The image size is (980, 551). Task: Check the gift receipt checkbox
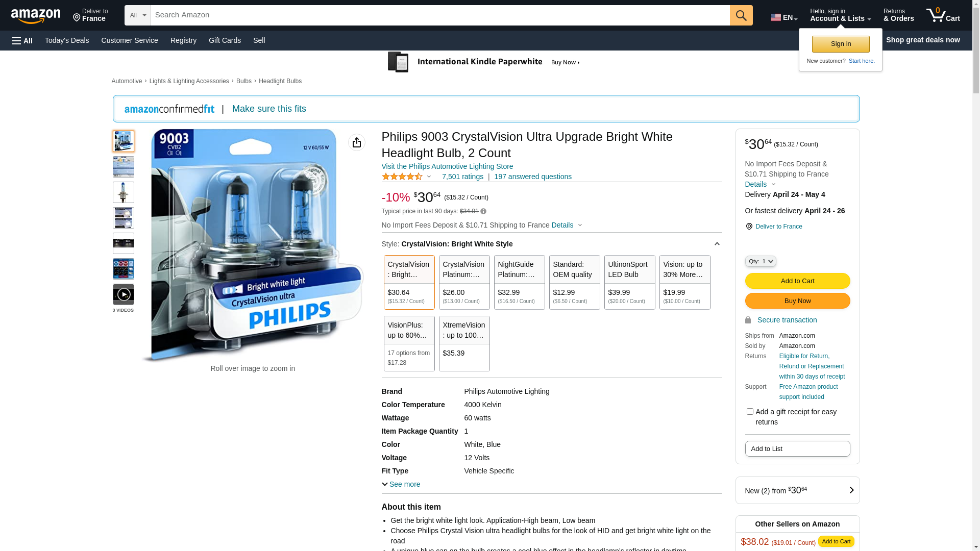[750, 412]
